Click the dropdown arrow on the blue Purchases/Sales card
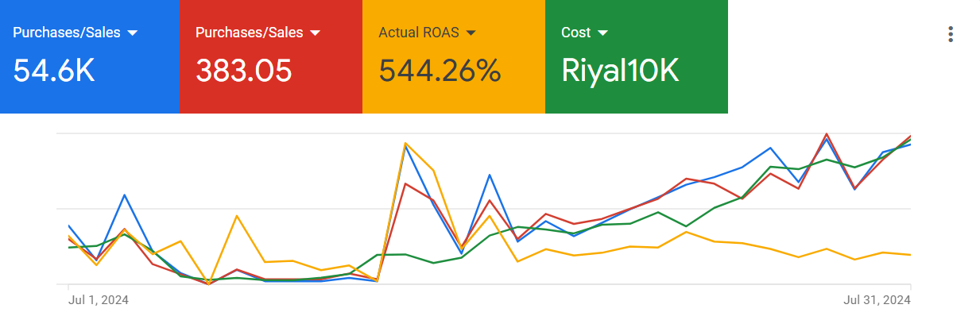Image resolution: width=980 pixels, height=320 pixels. (x=133, y=33)
